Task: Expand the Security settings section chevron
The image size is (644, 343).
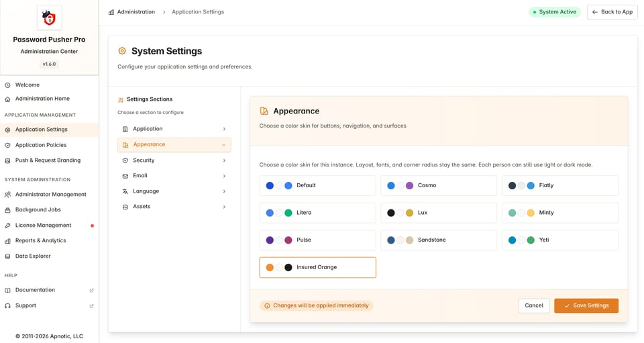Action: (x=224, y=160)
